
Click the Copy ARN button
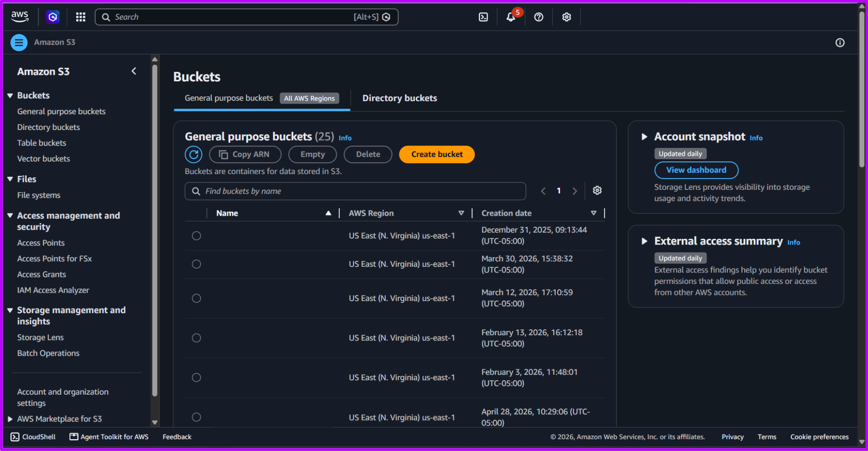pyautogui.click(x=245, y=154)
